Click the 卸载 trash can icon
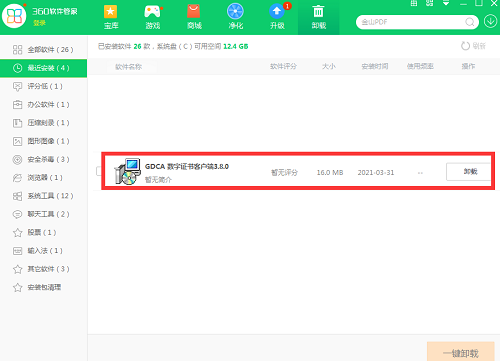This screenshot has height=361, width=500. click(318, 11)
